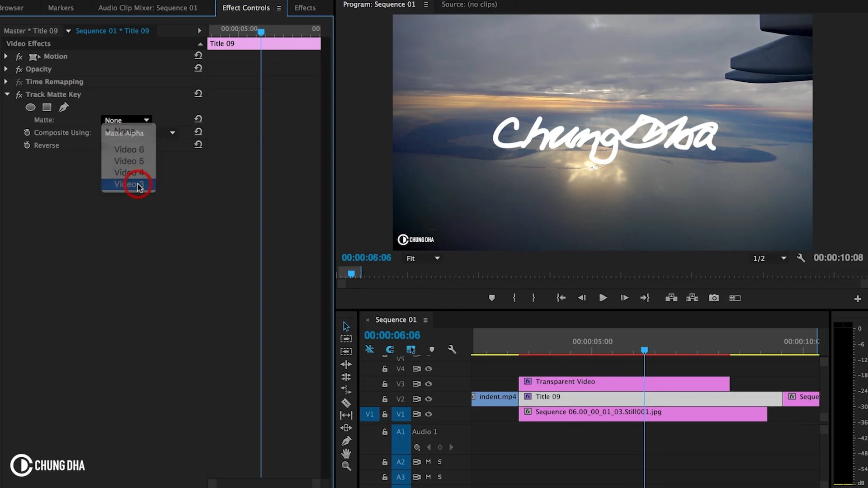This screenshot has height=488, width=868.
Task: Select the Razor tool in the toolbar
Action: coord(346,403)
